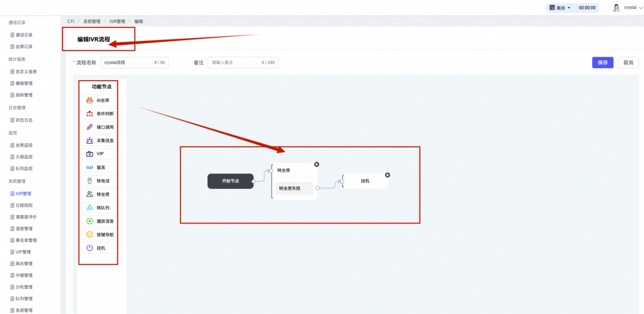This screenshot has height=314, width=644.
Task: Click the 日志管理 section header
Action: [x=17, y=108]
